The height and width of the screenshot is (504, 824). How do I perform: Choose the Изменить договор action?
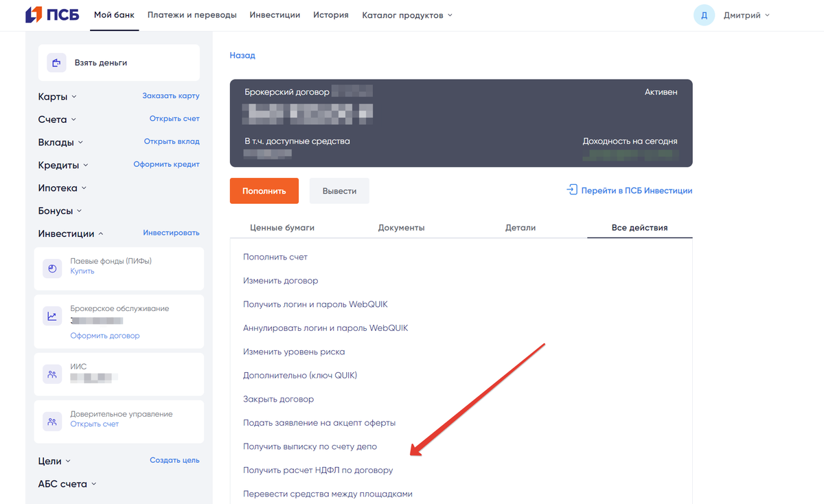point(281,280)
